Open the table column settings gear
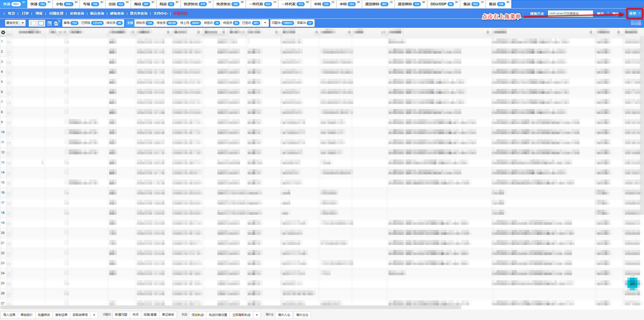 point(3,32)
